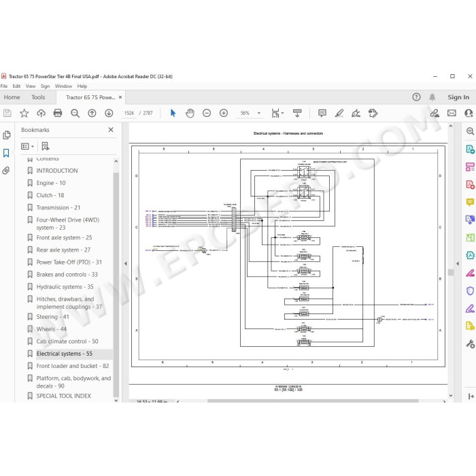Open the Comment tool in right pane
Image resolution: width=476 pixels, height=476 pixels.
[x=470, y=202]
